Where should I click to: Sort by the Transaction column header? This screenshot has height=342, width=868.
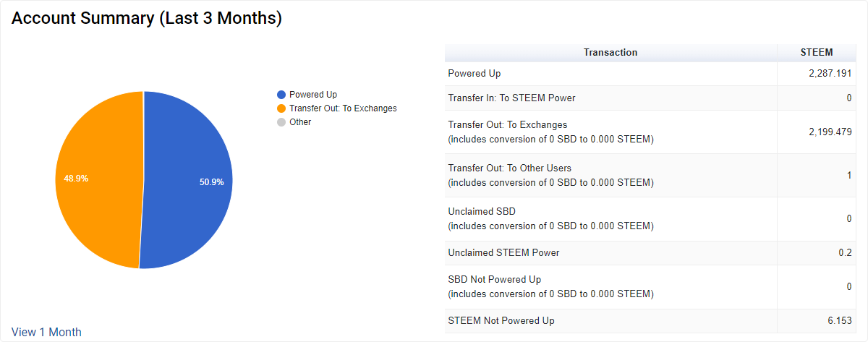pyautogui.click(x=610, y=53)
